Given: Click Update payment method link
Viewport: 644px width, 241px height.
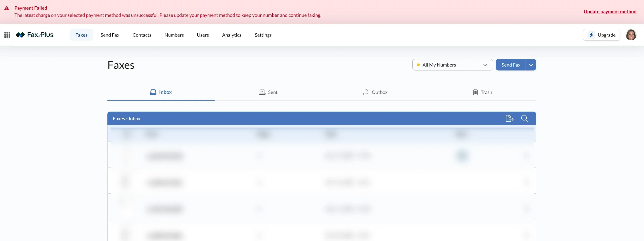Looking at the screenshot, I should point(610,12).
